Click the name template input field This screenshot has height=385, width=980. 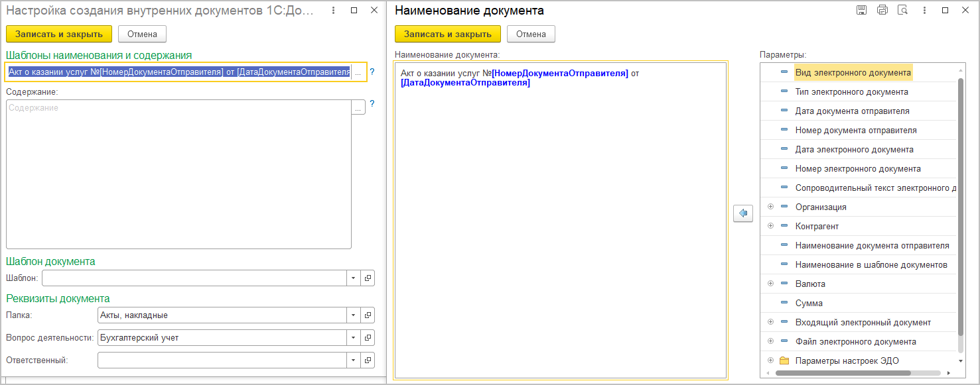[x=178, y=72]
